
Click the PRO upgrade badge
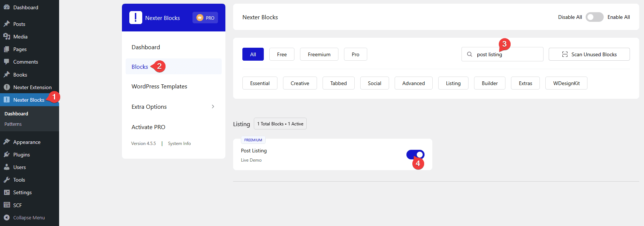point(205,18)
